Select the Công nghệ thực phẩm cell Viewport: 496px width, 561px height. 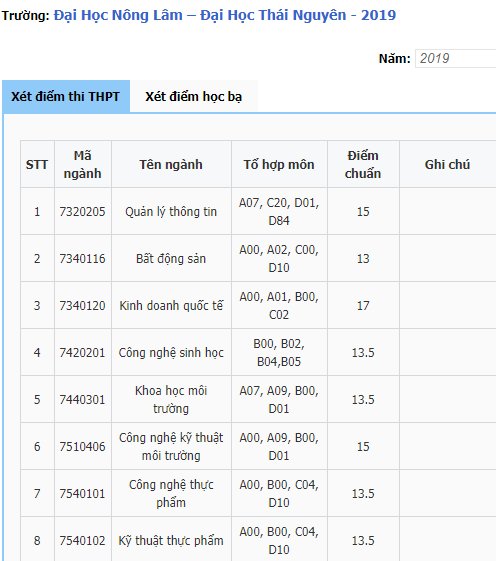[171, 493]
